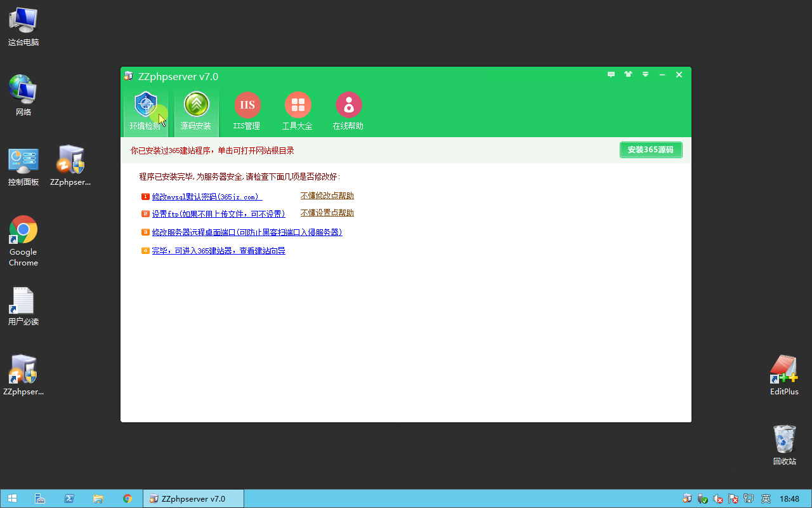Open Server Manager from the taskbar
The width and height of the screenshot is (812, 508).
pos(40,498)
